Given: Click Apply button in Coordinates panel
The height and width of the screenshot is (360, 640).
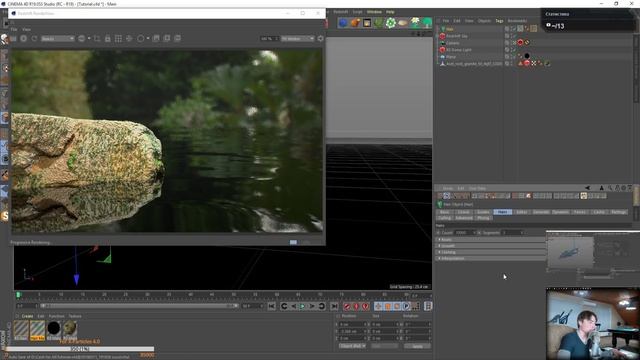Looking at the screenshot, I should pos(417,346).
